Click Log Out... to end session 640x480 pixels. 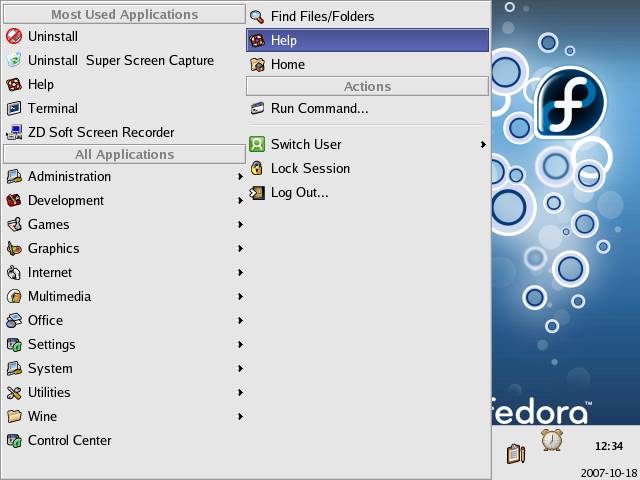tap(299, 192)
